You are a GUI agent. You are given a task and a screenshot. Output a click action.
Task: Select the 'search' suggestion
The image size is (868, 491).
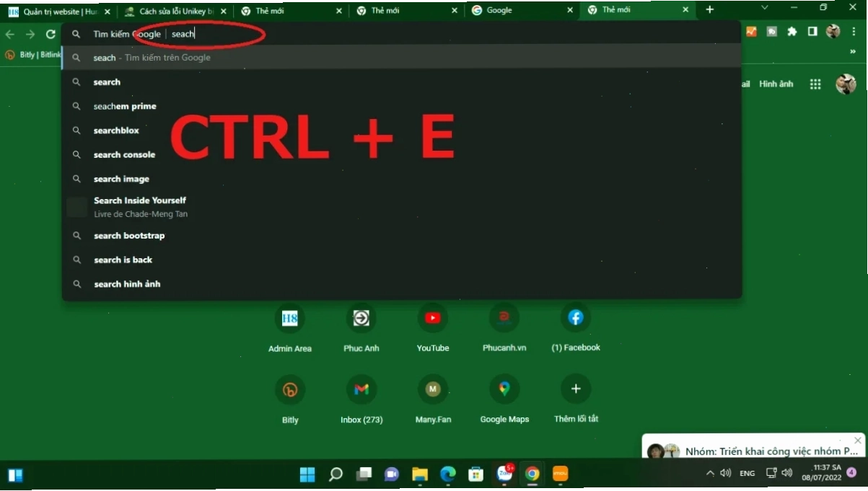(x=402, y=82)
